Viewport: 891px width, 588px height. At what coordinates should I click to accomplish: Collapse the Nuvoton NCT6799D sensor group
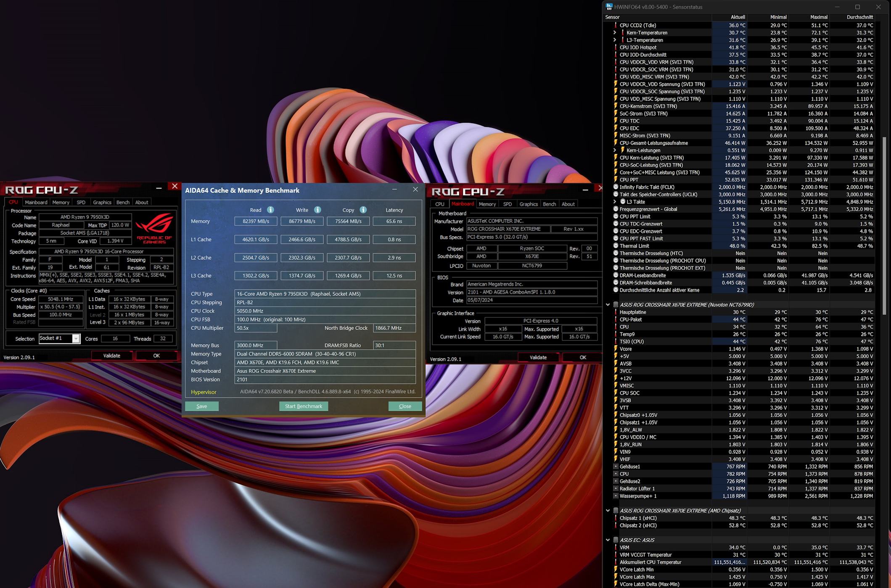[608, 305]
